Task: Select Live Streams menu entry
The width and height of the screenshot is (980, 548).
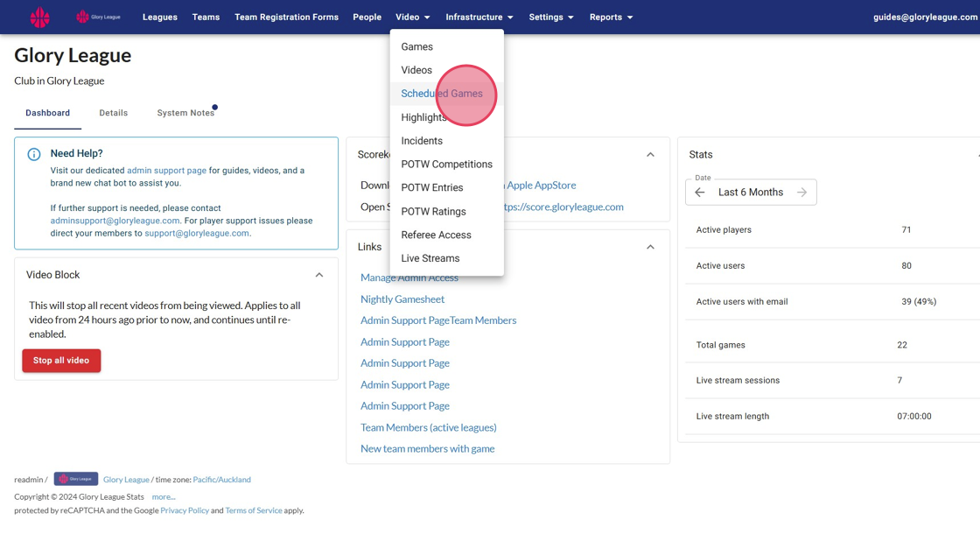Action: click(x=447, y=258)
